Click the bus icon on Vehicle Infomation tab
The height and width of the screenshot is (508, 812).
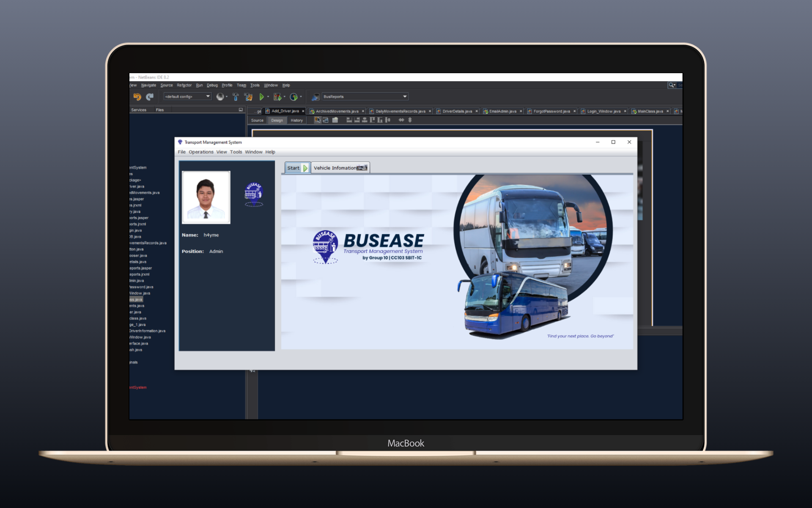362,168
